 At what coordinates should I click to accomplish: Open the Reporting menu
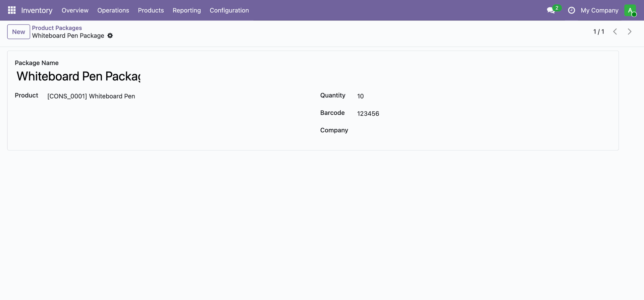187,10
